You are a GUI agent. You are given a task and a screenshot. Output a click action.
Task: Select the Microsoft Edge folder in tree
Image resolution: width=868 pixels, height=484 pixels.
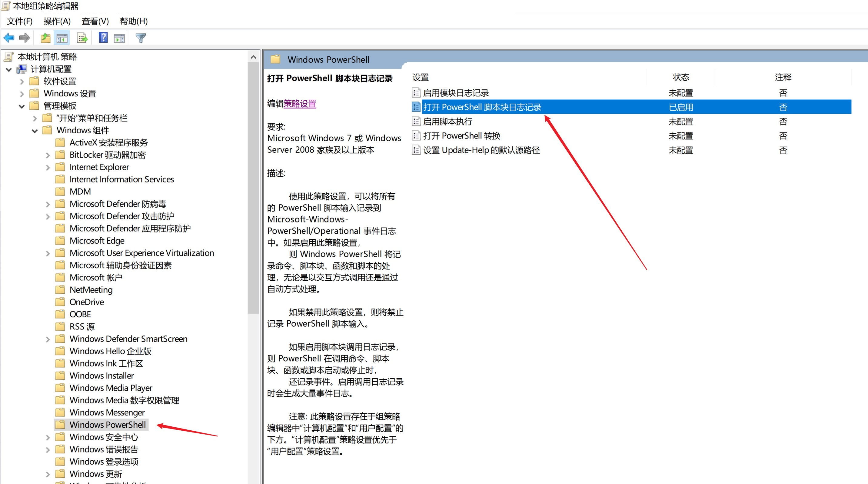point(97,241)
